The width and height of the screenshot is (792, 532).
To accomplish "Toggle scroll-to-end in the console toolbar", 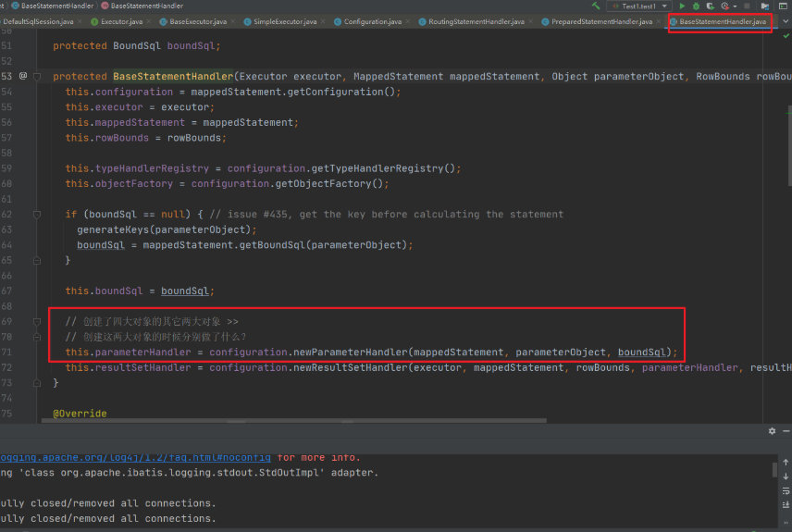I will (x=786, y=505).
